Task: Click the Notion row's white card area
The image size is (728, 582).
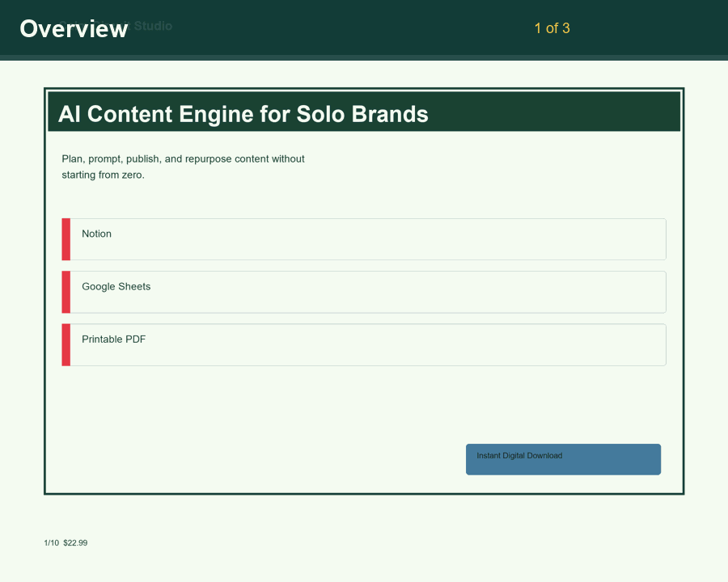Action: click(364, 238)
